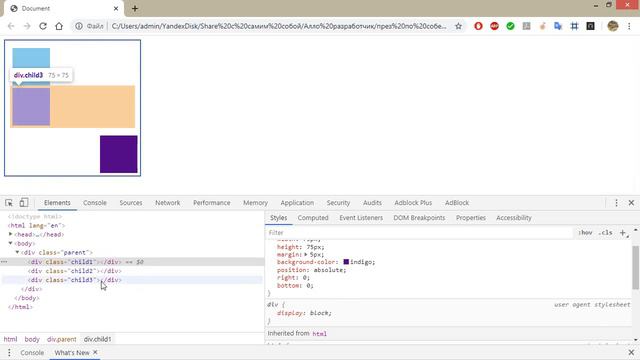Click body in the breadcrumb bar
Viewport: 640px width, 360px height.
tap(32, 339)
